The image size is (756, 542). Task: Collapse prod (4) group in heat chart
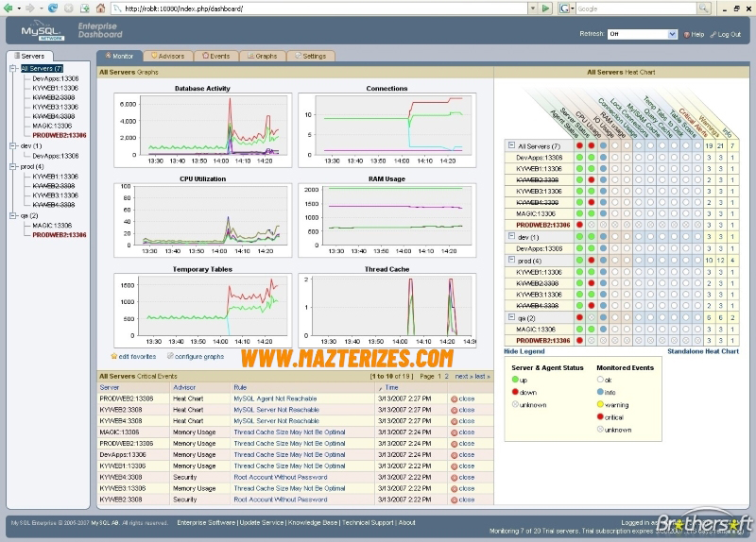click(511, 259)
